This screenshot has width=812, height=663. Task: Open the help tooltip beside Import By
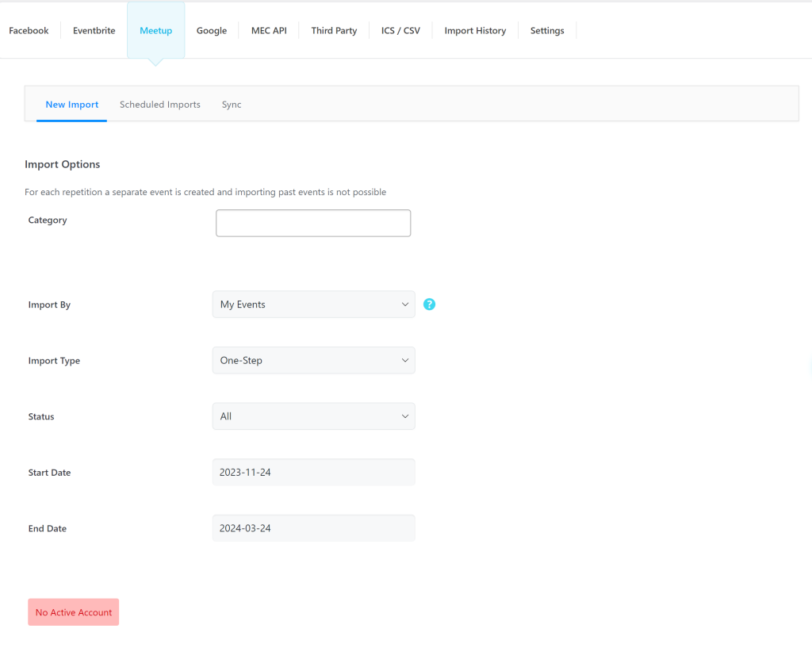(429, 304)
